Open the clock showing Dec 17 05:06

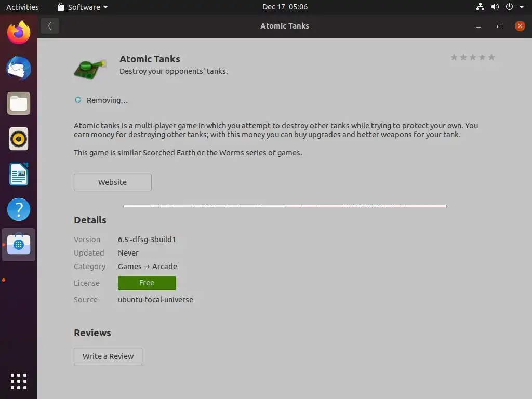285,7
